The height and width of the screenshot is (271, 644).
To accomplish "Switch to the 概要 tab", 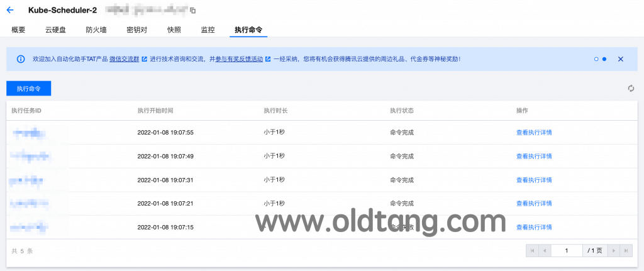I will coord(19,30).
